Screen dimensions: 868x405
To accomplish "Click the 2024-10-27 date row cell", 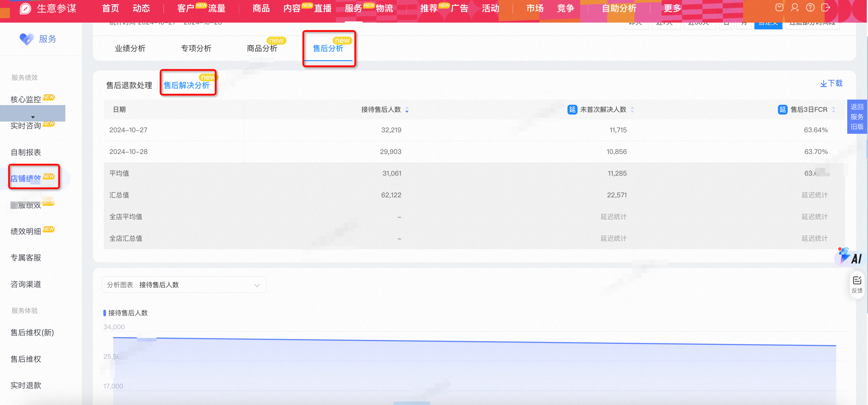I will coord(128,130).
